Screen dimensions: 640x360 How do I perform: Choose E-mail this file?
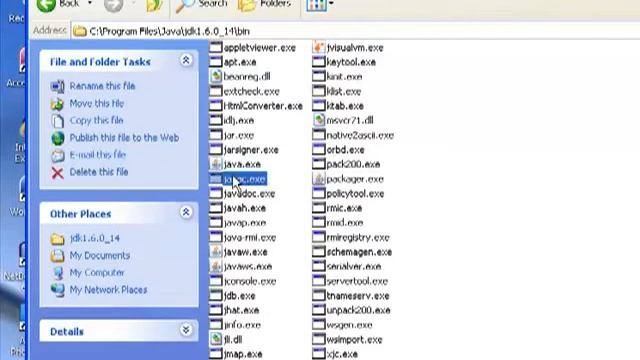tap(98, 155)
